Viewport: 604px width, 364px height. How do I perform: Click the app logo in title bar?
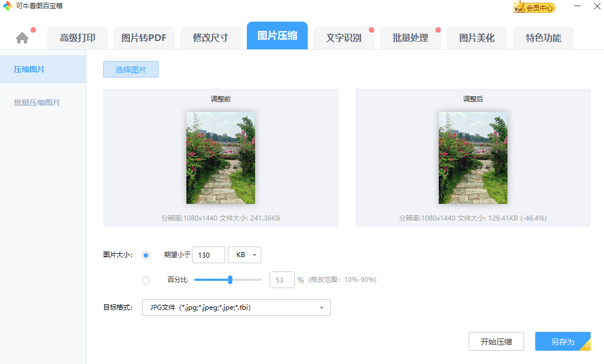coord(7,6)
